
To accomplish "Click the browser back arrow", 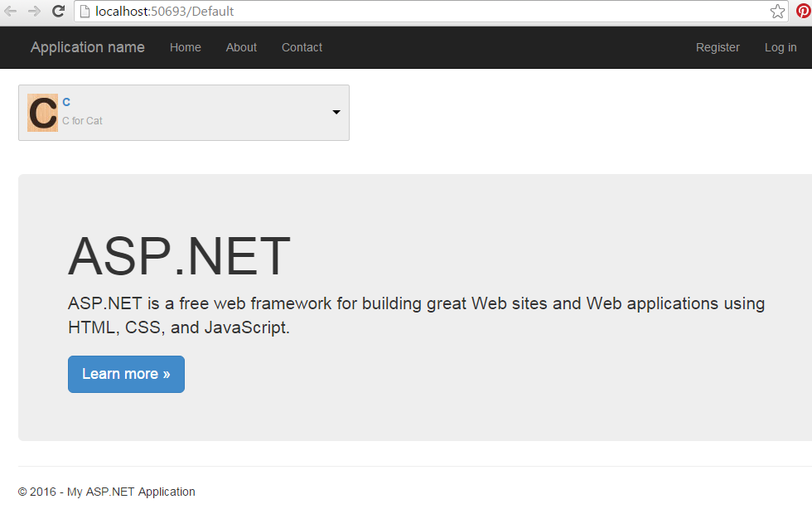I will tap(10, 11).
